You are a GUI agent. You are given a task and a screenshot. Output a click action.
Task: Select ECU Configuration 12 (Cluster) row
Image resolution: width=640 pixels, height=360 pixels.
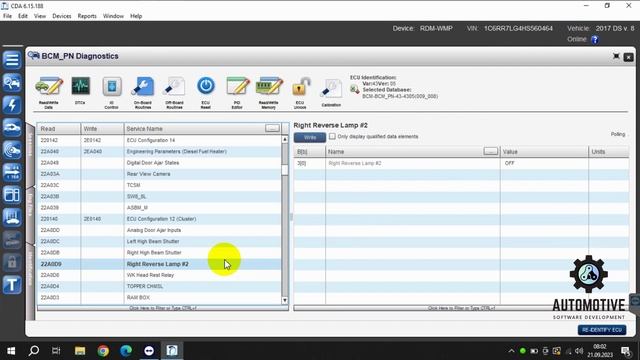(x=159, y=219)
